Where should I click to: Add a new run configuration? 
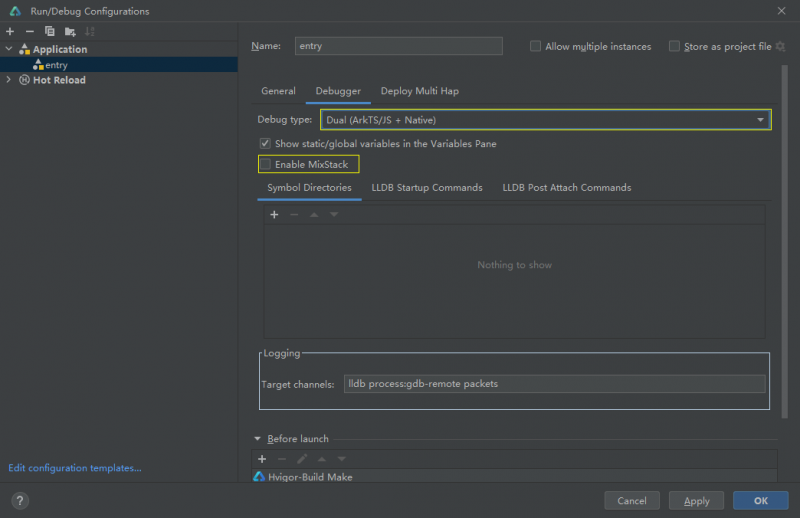(x=10, y=31)
